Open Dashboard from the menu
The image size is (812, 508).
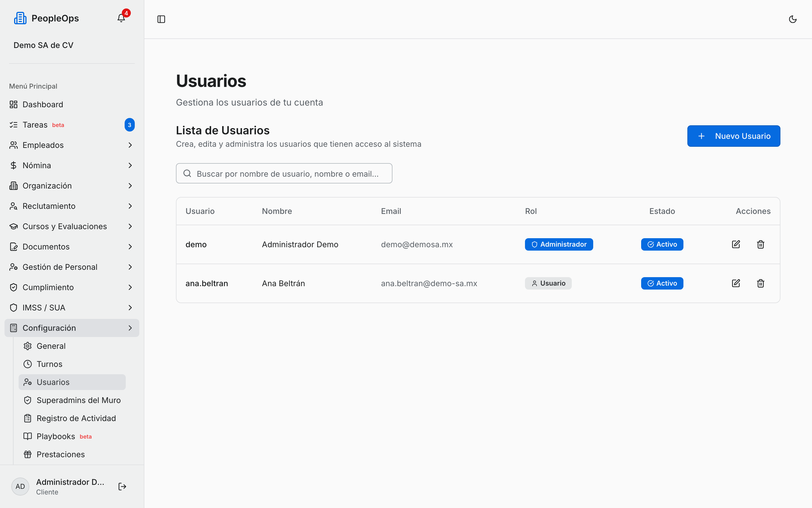click(72, 104)
